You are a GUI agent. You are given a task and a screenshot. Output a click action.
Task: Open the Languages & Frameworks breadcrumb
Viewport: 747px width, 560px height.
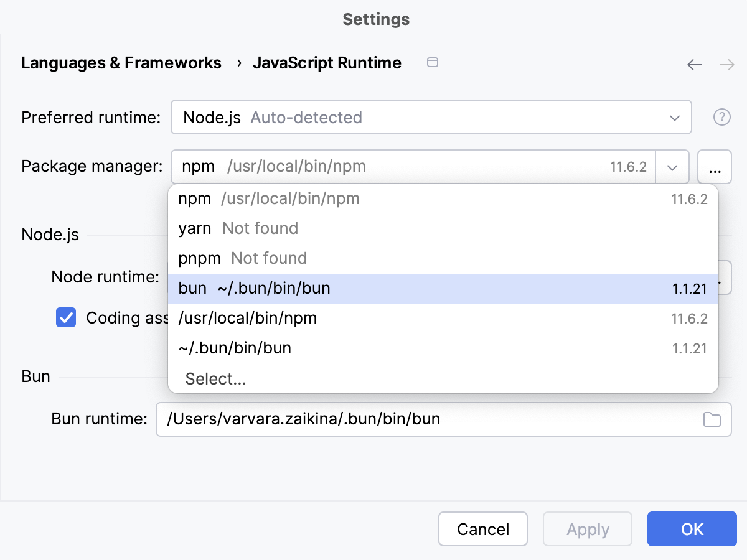[121, 62]
